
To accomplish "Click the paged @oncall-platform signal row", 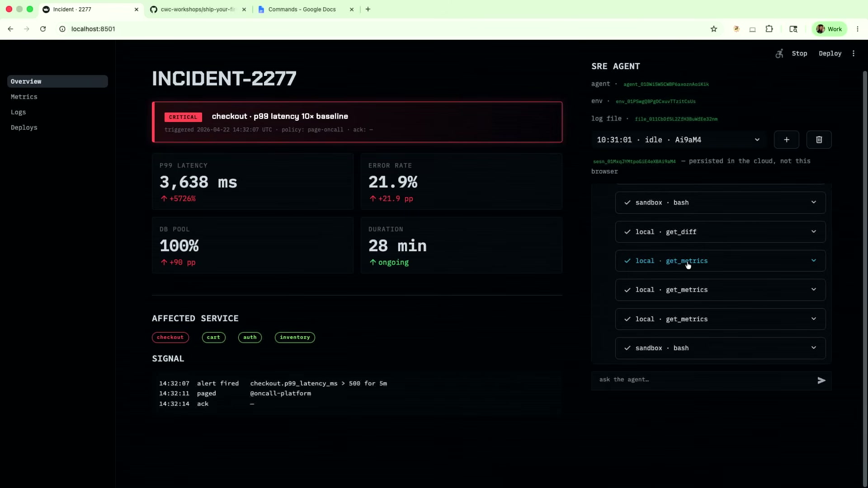I will (235, 394).
